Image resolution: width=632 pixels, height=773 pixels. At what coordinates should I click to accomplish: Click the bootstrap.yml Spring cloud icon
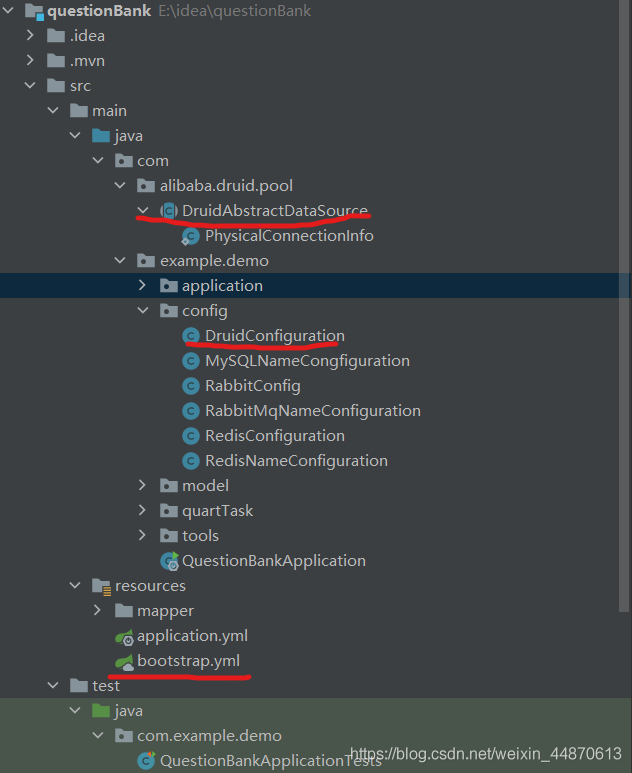point(124,662)
